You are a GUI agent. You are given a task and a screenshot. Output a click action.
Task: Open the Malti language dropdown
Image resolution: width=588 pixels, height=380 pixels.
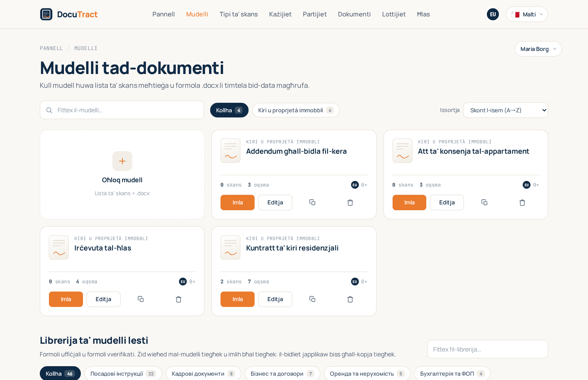[x=527, y=14]
